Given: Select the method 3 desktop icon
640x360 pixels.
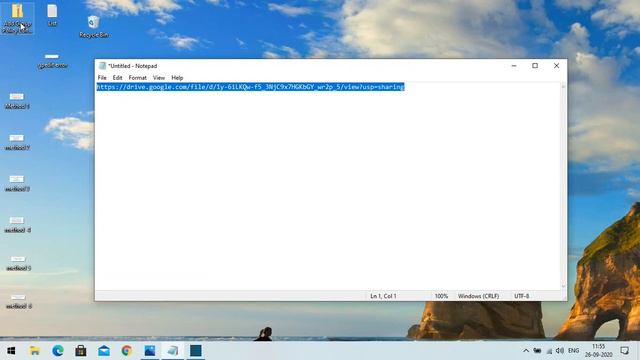Looking at the screenshot, I should click(17, 184).
